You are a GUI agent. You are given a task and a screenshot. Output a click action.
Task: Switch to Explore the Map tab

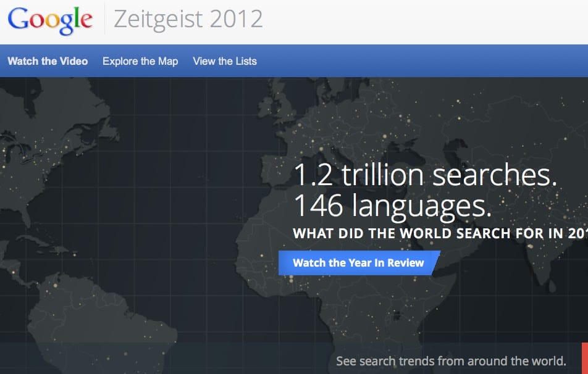pos(140,61)
